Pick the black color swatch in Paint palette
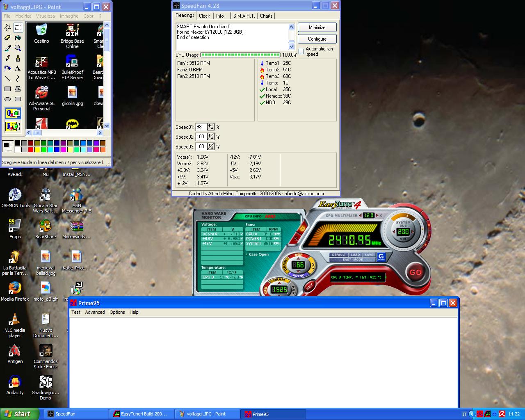The image size is (525, 420). (x=17, y=143)
